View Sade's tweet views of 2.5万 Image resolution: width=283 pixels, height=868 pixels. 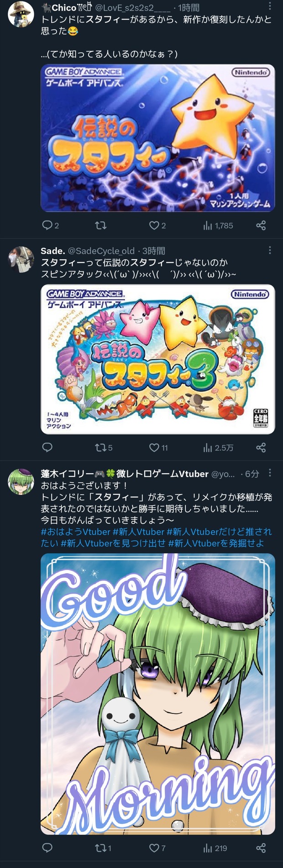coord(218,448)
